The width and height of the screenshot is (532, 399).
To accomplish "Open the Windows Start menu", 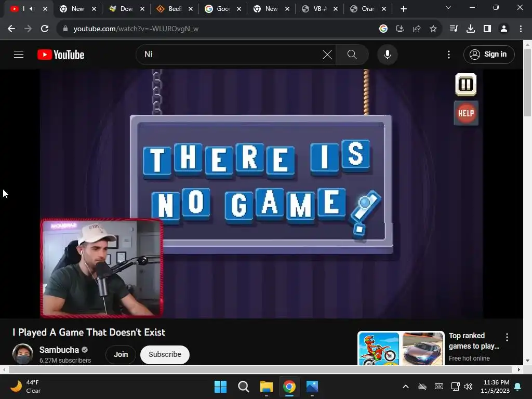I will tap(220, 387).
